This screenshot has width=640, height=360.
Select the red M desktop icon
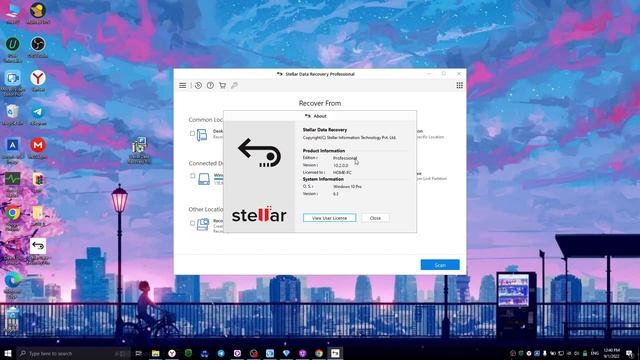pos(38,148)
